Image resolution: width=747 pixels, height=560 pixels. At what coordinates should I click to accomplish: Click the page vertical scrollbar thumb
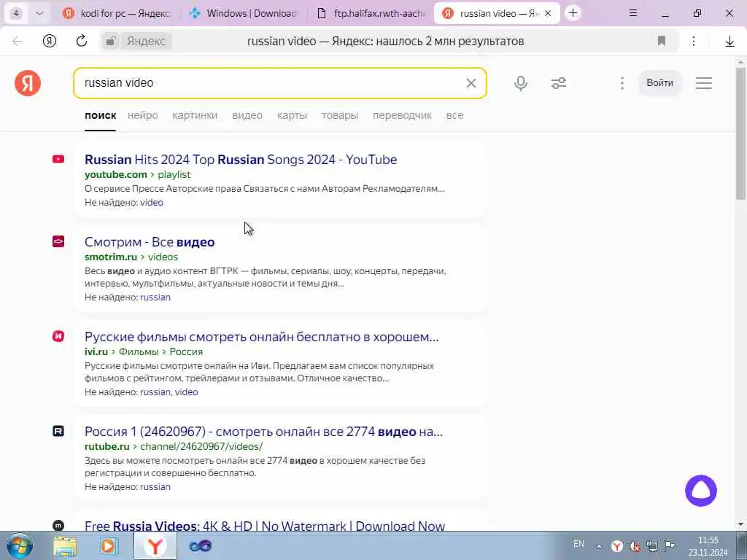point(740,133)
